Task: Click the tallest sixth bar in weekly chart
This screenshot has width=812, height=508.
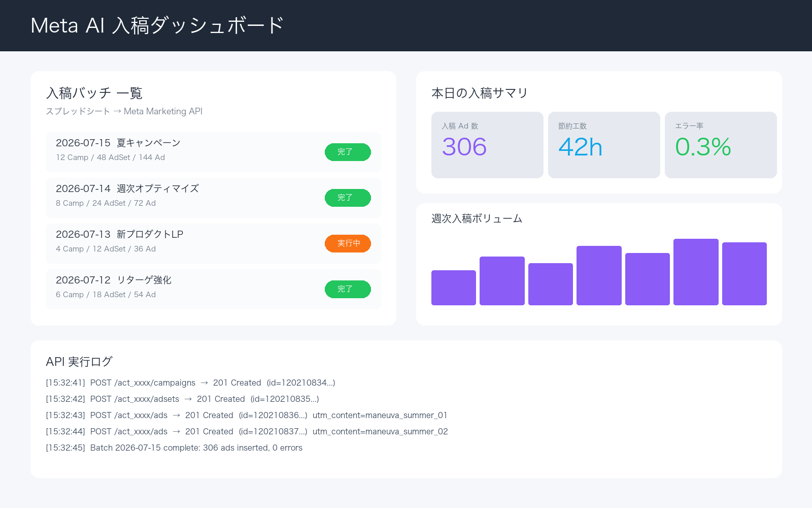Action: (x=696, y=272)
